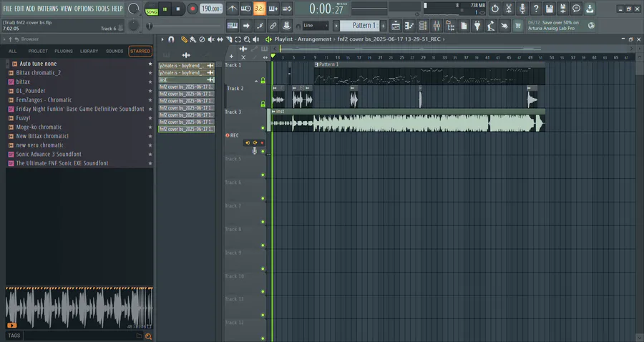Open the Mixer view

point(436,26)
